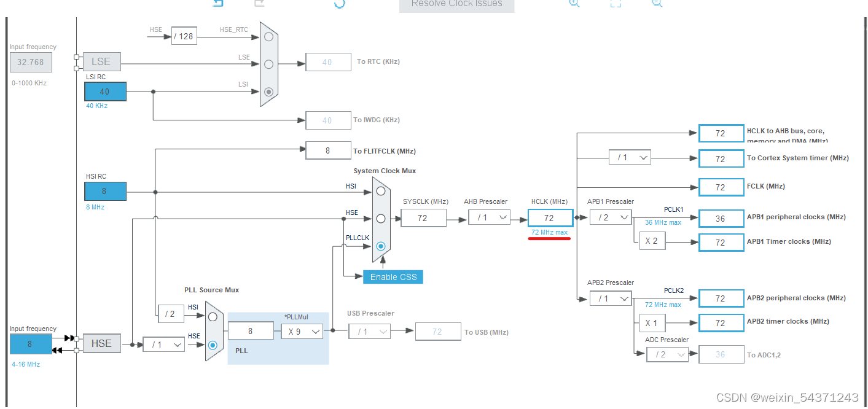Select HSI in the PLL Source Mux

tap(212, 316)
